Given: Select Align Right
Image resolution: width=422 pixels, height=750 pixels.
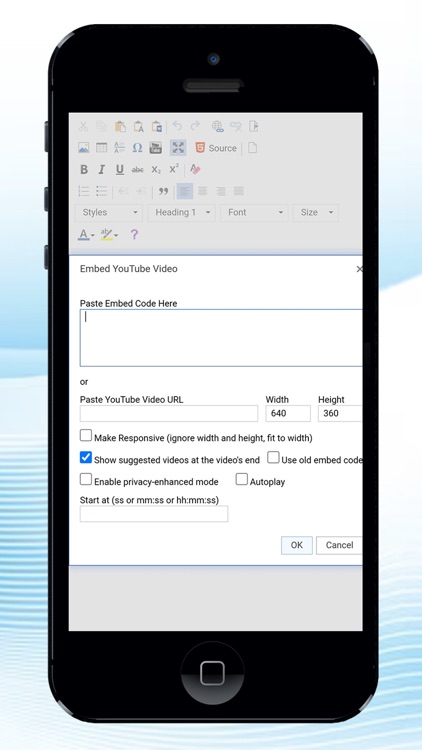Looking at the screenshot, I should click(x=221, y=191).
